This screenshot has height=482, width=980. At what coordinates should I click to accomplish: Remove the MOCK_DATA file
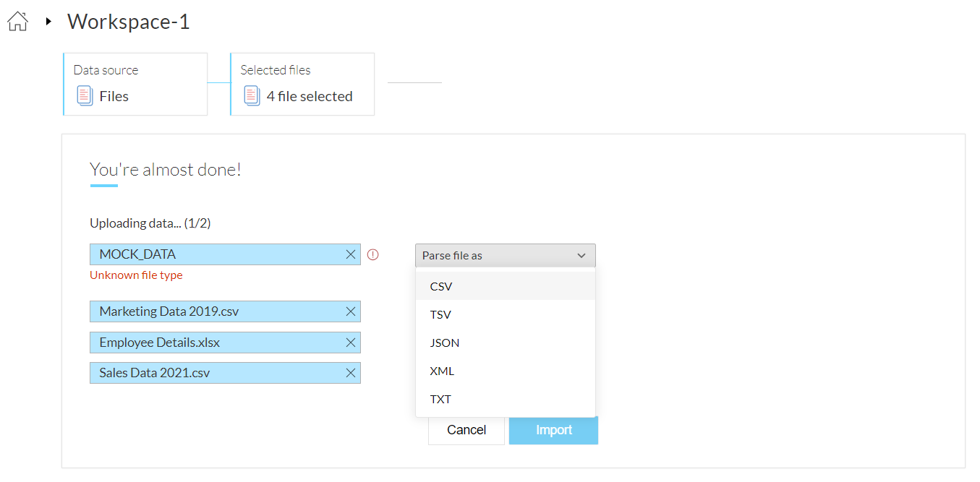point(351,254)
